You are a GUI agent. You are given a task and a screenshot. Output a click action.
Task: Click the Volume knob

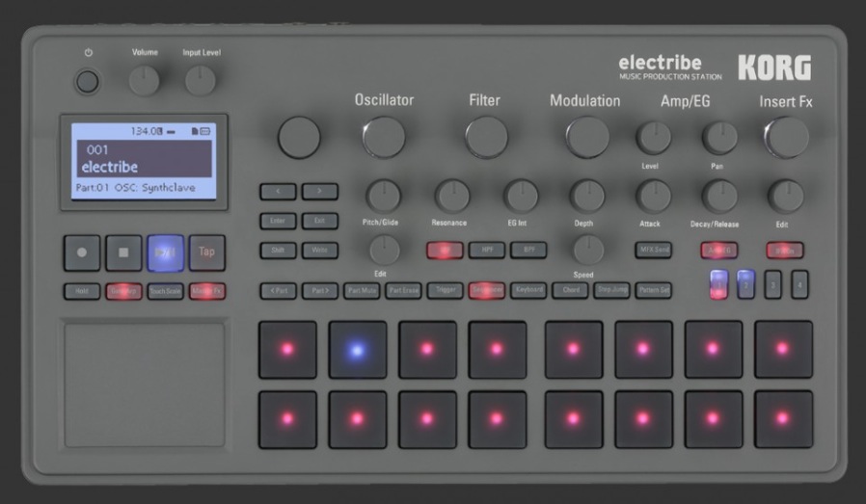[144, 81]
